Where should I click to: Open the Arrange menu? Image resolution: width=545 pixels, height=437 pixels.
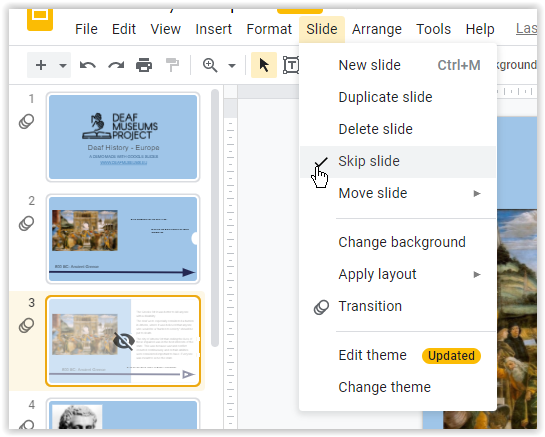click(377, 29)
